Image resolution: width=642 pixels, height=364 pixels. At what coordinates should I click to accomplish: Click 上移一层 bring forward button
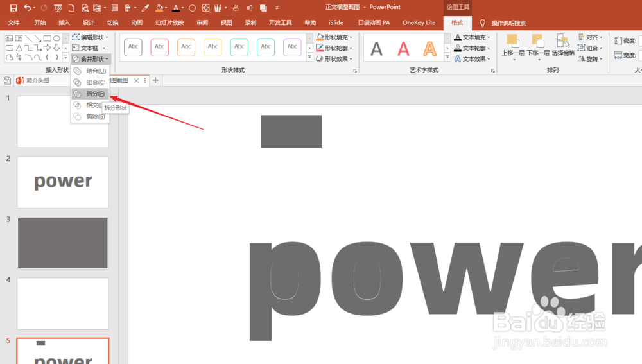(513, 47)
